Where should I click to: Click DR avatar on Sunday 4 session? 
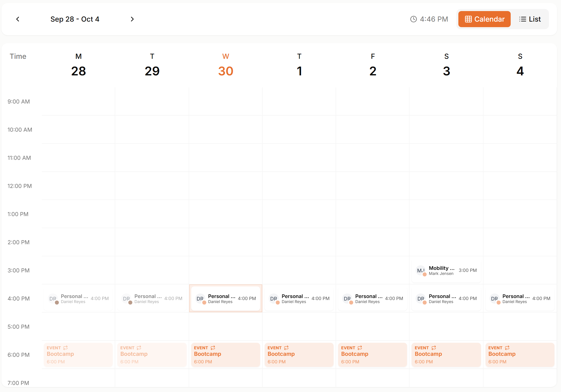[494, 299]
